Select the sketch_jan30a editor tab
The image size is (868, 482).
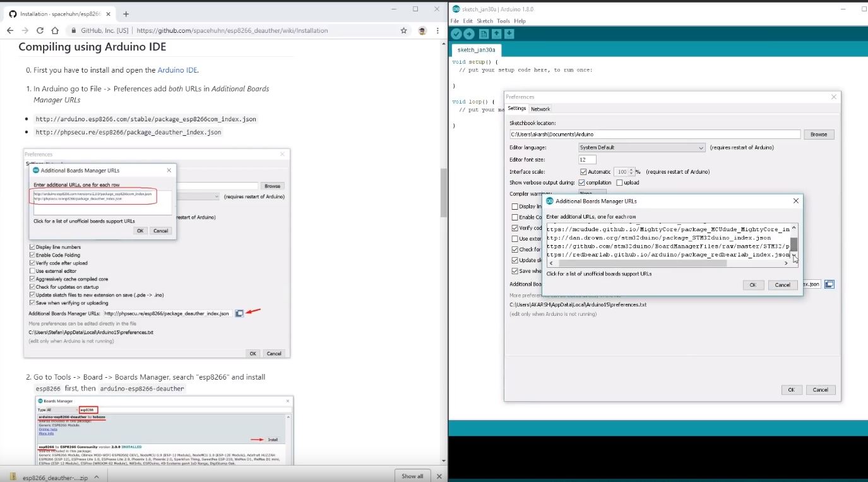477,50
